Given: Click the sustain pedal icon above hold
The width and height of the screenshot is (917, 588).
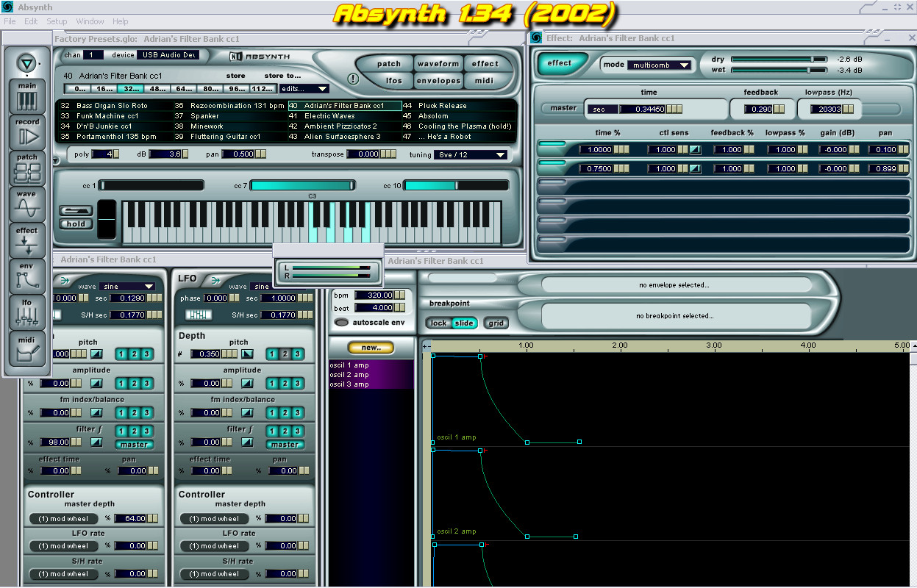Looking at the screenshot, I should pos(76,210).
